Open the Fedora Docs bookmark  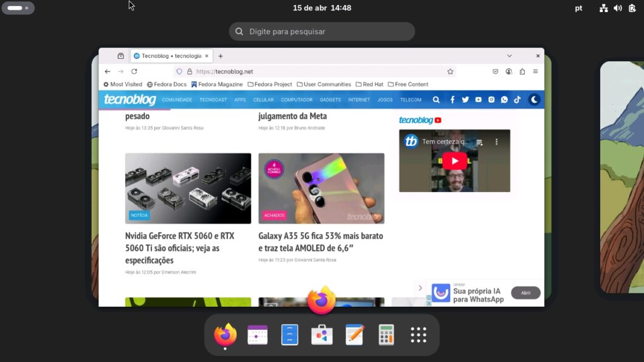pos(166,84)
